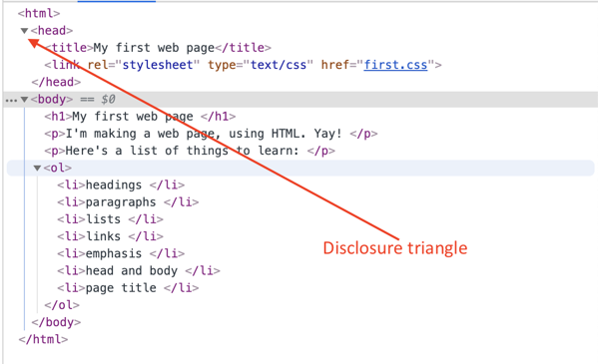Select the li head and body row
This screenshot has width=598, height=364.
coord(139,270)
